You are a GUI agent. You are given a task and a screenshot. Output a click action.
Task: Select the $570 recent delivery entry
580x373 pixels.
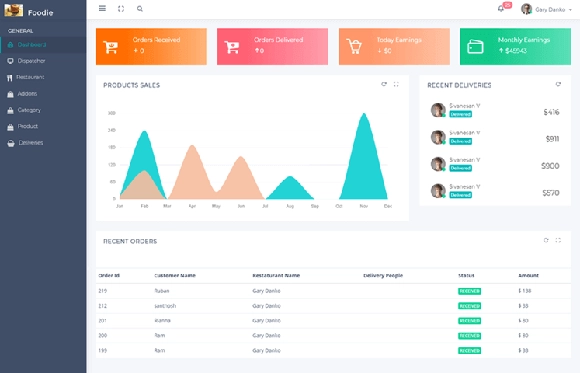(x=495, y=191)
